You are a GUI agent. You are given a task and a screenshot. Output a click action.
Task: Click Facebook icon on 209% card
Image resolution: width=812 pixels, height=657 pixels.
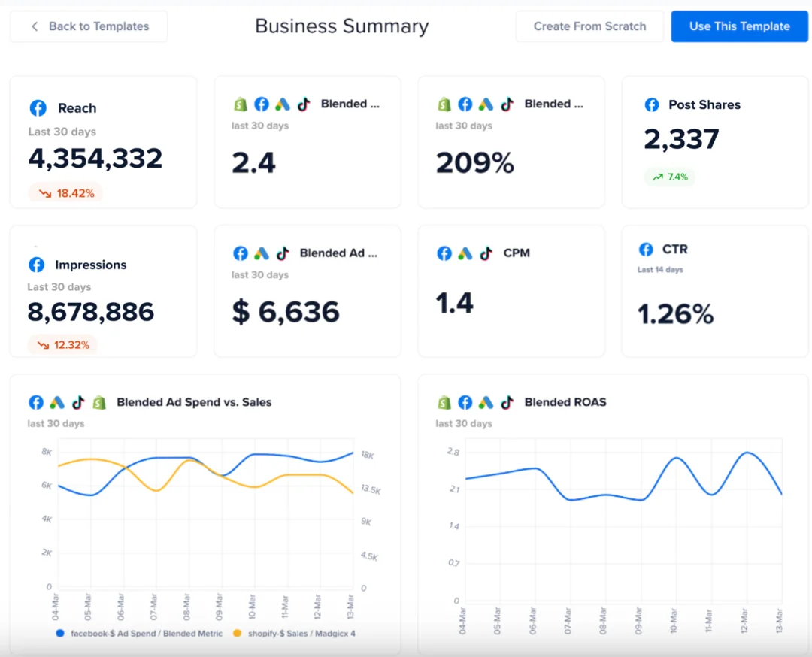[465, 104]
